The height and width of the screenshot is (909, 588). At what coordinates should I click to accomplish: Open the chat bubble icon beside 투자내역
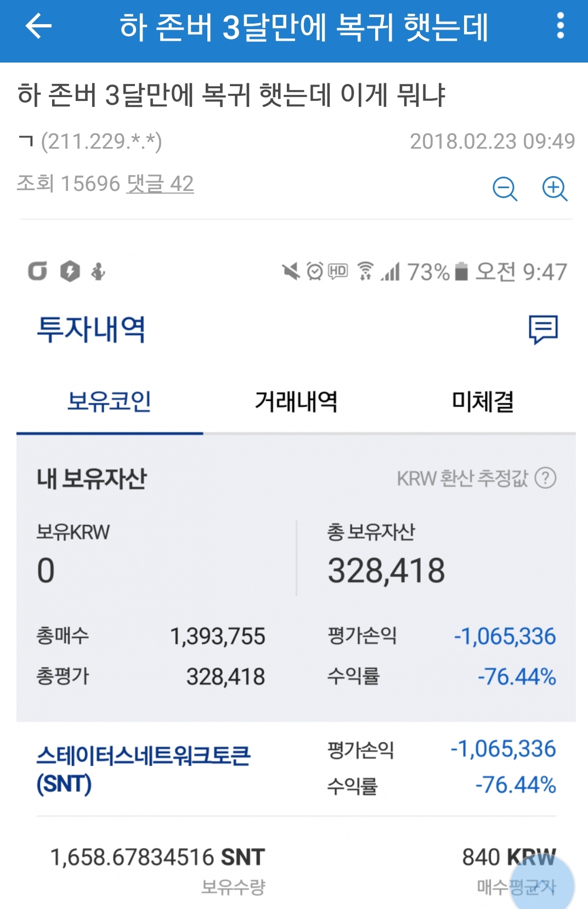pyautogui.click(x=543, y=329)
